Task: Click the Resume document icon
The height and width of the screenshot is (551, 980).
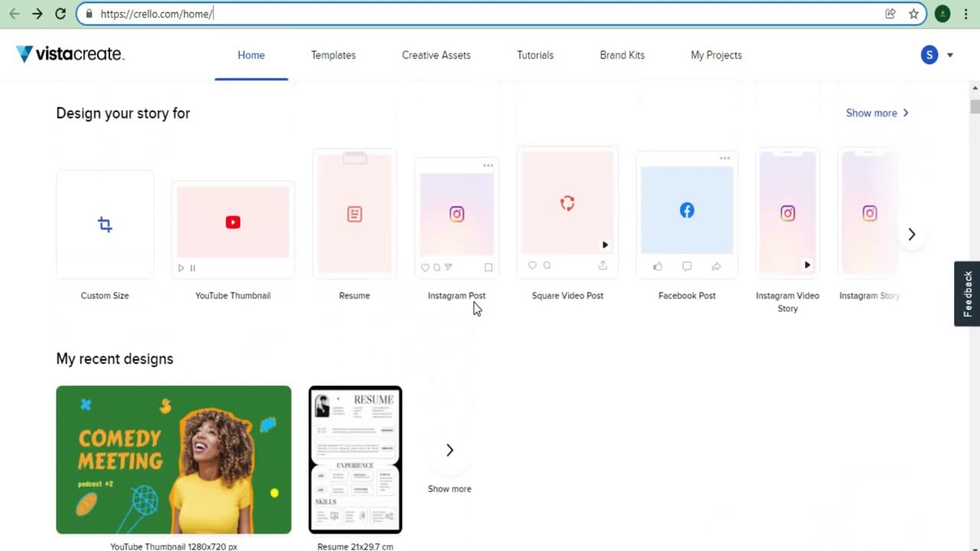Action: 354,214
